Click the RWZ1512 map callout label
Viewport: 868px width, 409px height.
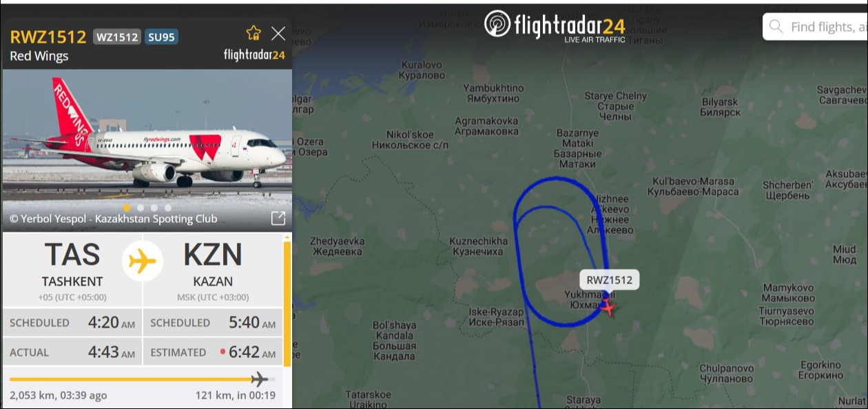[x=610, y=280]
